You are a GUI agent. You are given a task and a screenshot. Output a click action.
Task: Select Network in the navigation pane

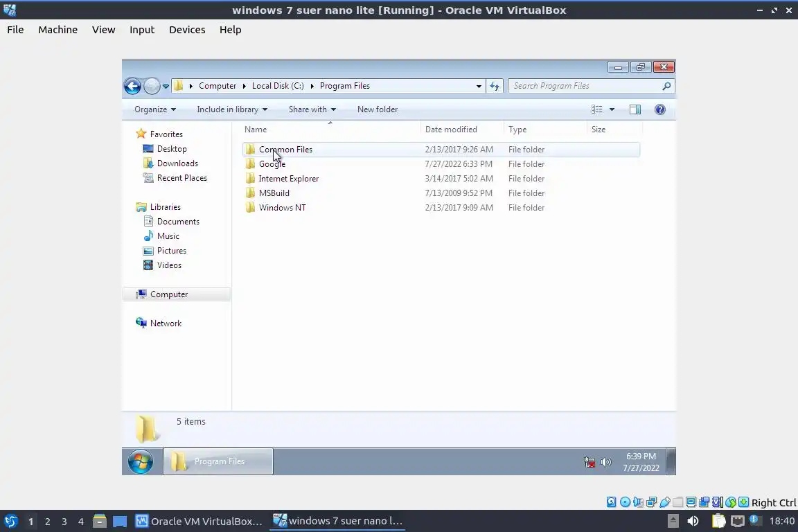(x=166, y=323)
